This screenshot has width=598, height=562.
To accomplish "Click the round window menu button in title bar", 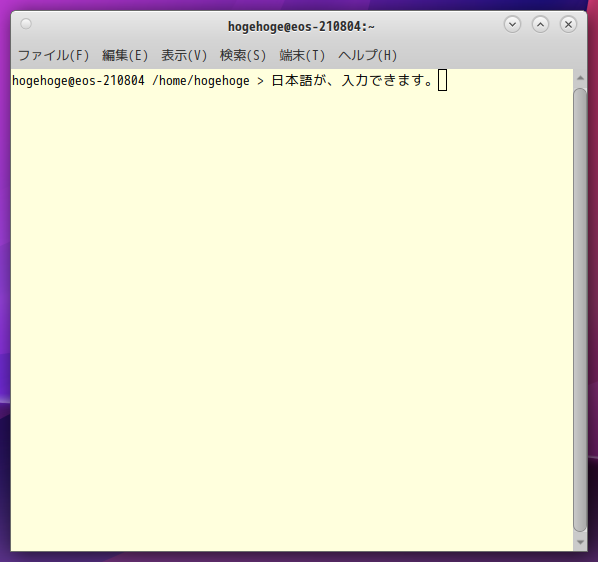I will pos(26,24).
